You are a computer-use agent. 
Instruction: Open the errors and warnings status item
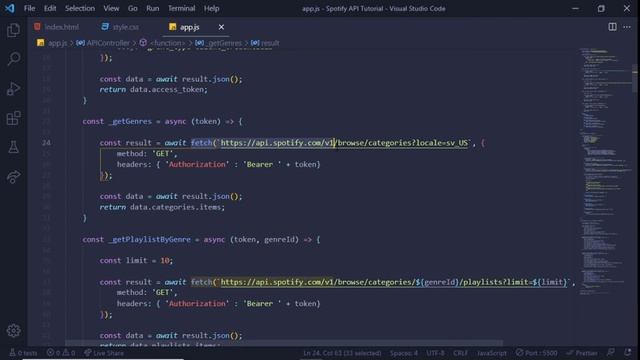click(61, 353)
